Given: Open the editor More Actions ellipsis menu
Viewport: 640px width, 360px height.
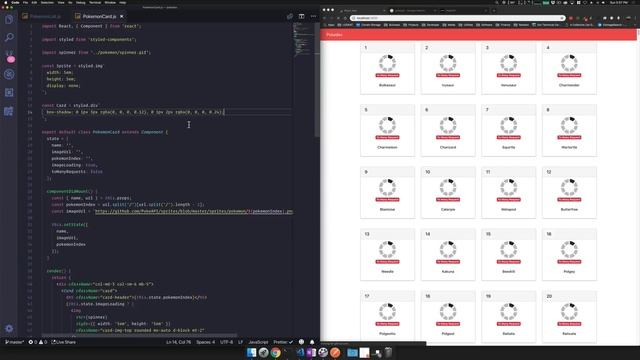Looking at the screenshot, I should click(313, 16).
